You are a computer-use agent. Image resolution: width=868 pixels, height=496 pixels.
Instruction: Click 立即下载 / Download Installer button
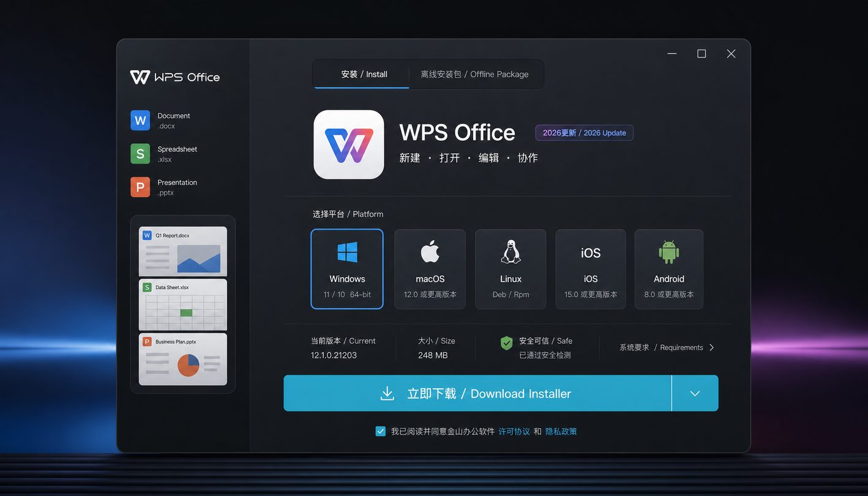(477, 393)
